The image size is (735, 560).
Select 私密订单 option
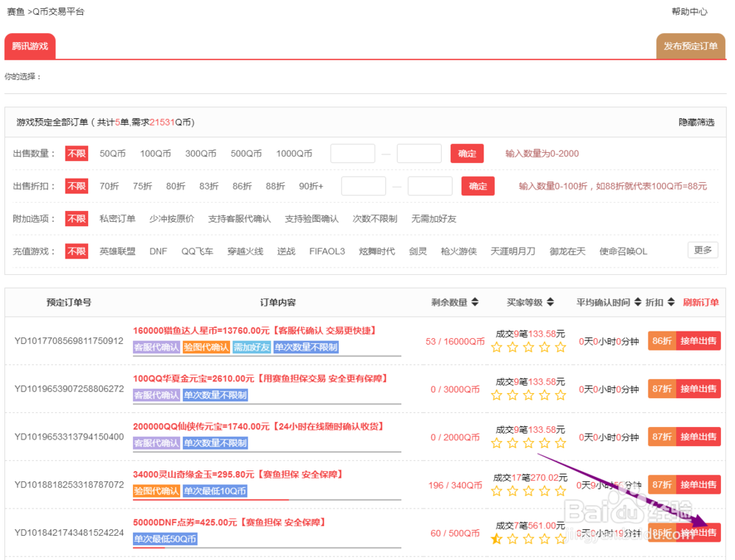[x=118, y=218]
